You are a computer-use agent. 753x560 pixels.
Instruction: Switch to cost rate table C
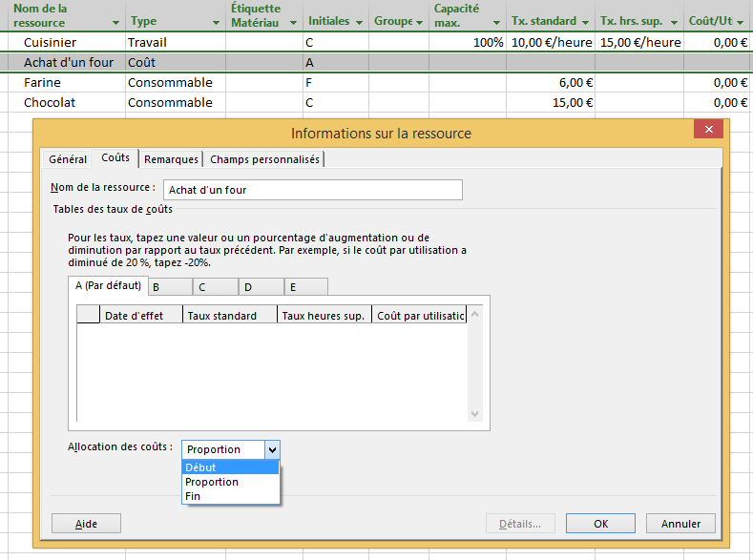(x=216, y=287)
